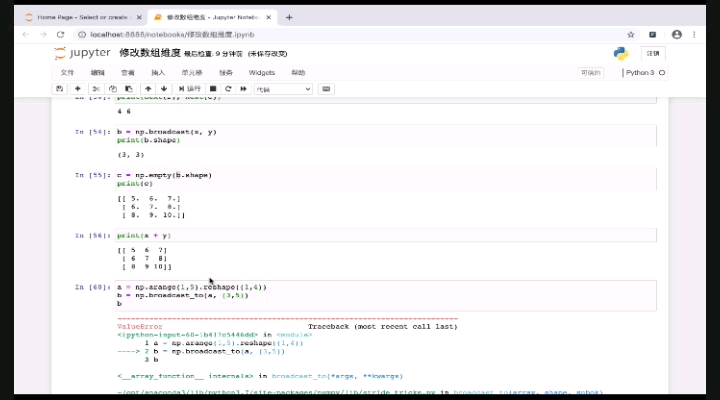Rename notebook title 修改数组维度

click(150, 53)
